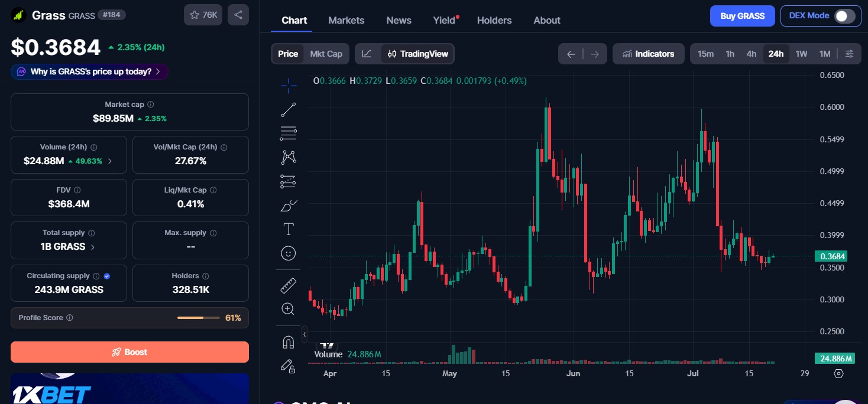Switch to TradingView chart mode
868x404 pixels.
click(x=418, y=54)
